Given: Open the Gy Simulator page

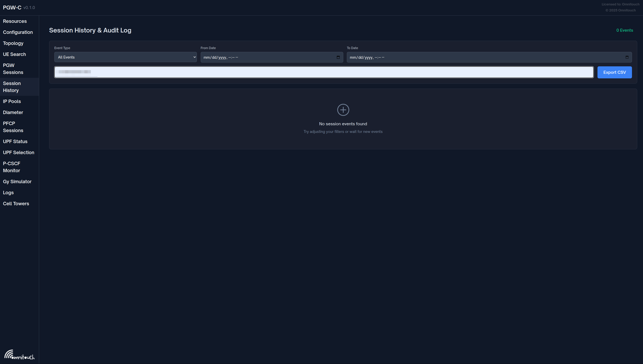Looking at the screenshot, I should click(x=17, y=182).
